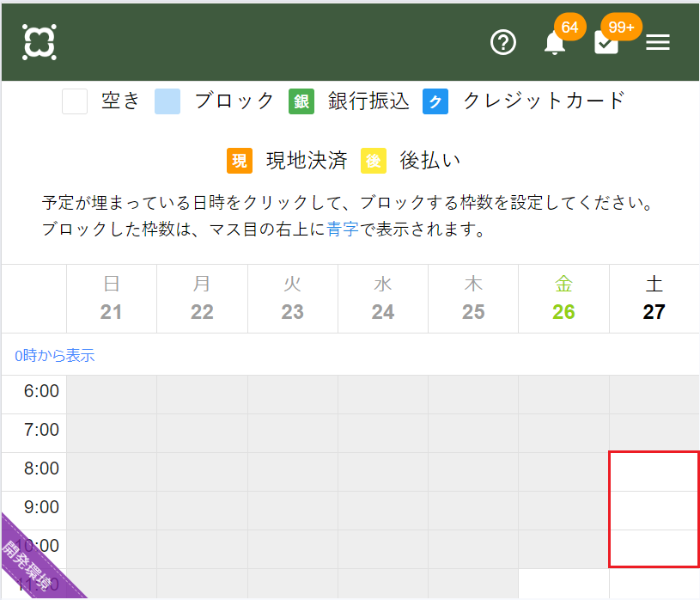
Task: Open the task checklist icon
Action: coord(606,42)
